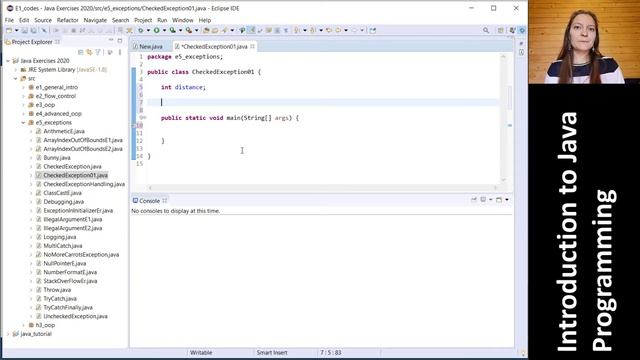Viewport: 640px width, 360px height.
Task: Collapse the src folder
Action: [16, 78]
